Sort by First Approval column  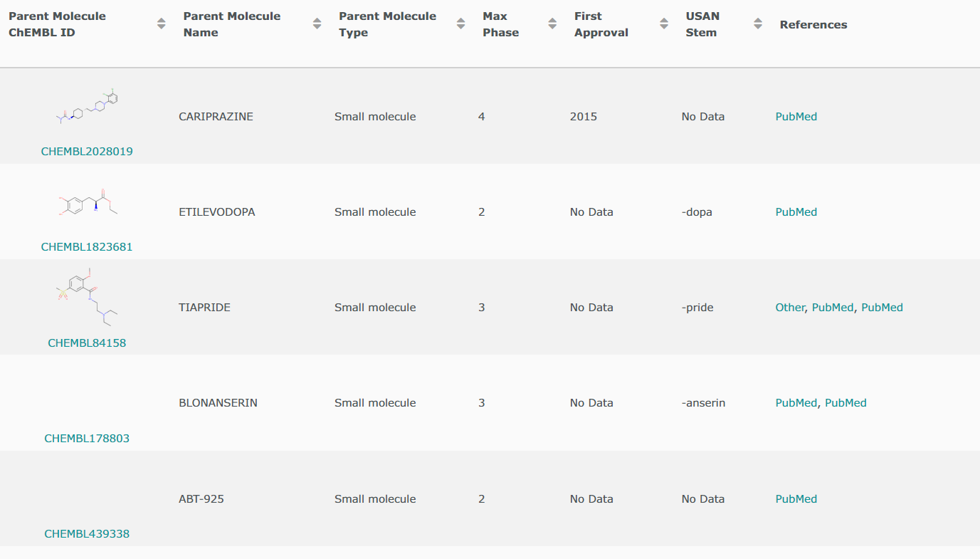point(664,24)
